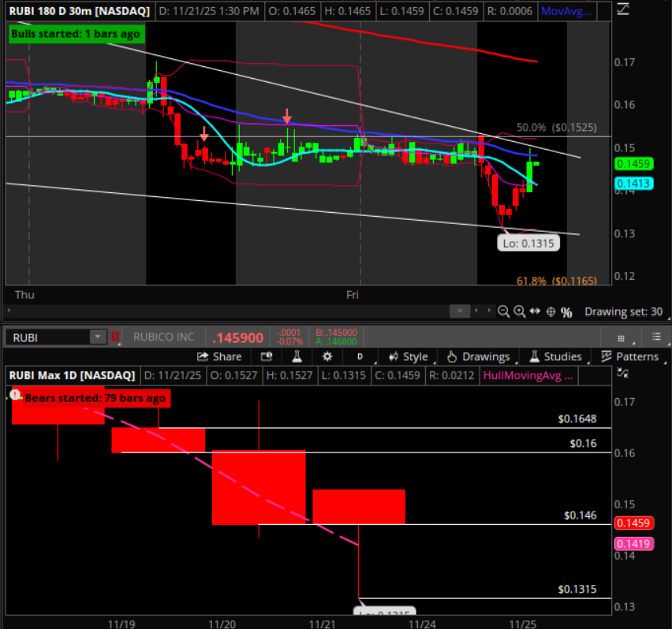
Task: Open the Style menu
Action: click(x=409, y=356)
